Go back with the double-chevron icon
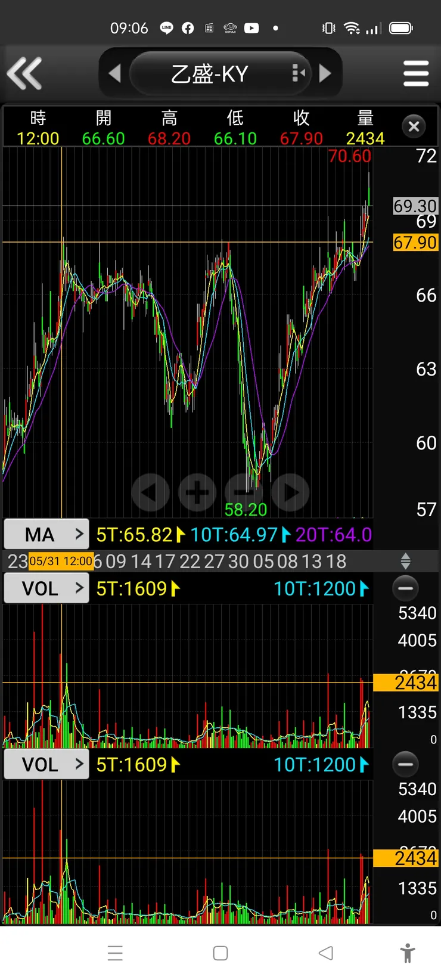The image size is (441, 980). point(24,73)
